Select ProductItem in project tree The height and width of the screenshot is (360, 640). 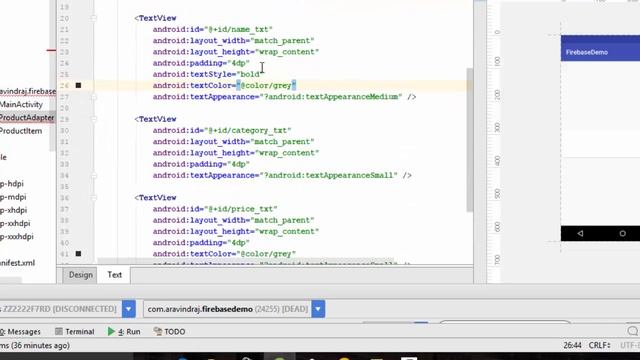click(x=21, y=131)
